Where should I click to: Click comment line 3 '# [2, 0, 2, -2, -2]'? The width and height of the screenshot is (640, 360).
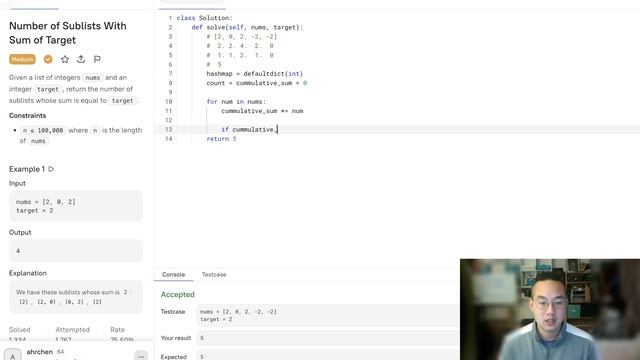(x=242, y=36)
